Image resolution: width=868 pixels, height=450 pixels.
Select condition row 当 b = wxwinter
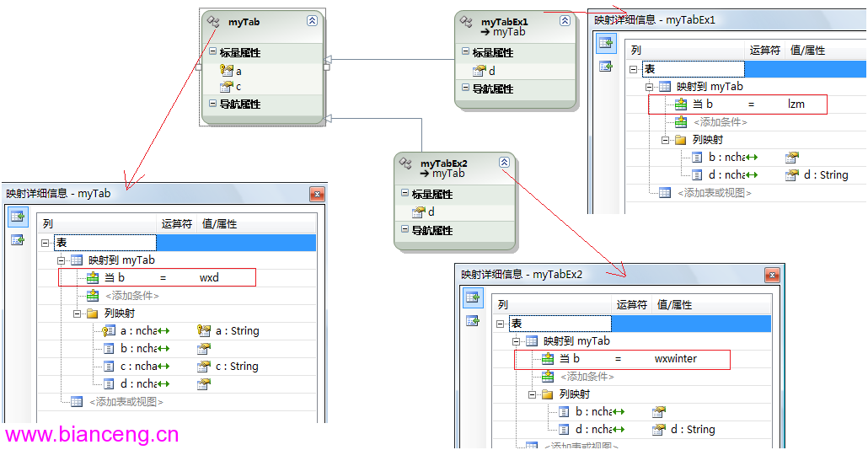pyautogui.click(x=622, y=359)
